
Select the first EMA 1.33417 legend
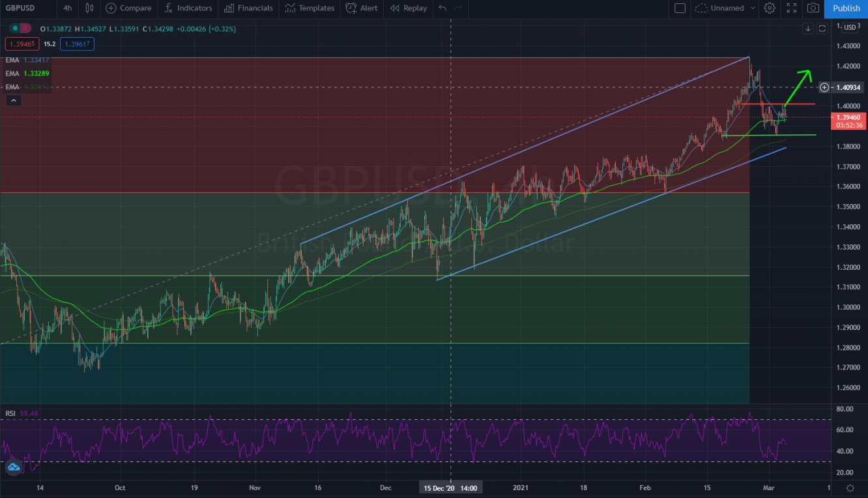[x=27, y=60]
